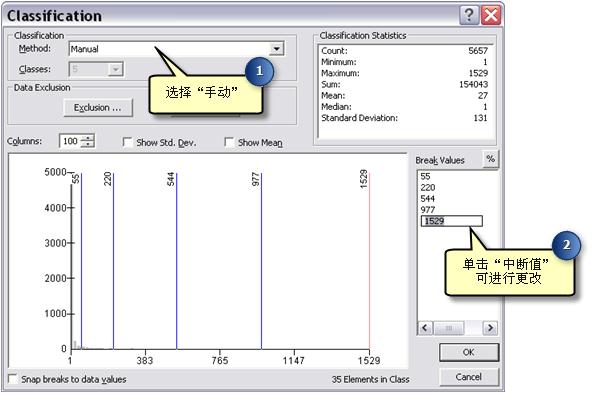594x396 pixels.
Task: Confirm with the OK button
Action: (469, 352)
